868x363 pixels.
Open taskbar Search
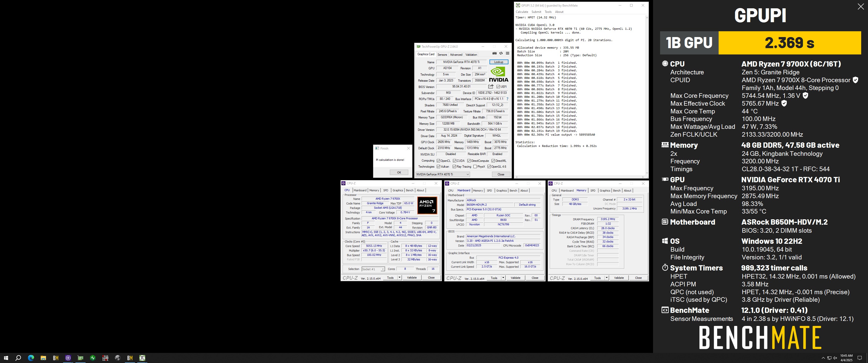point(18,358)
